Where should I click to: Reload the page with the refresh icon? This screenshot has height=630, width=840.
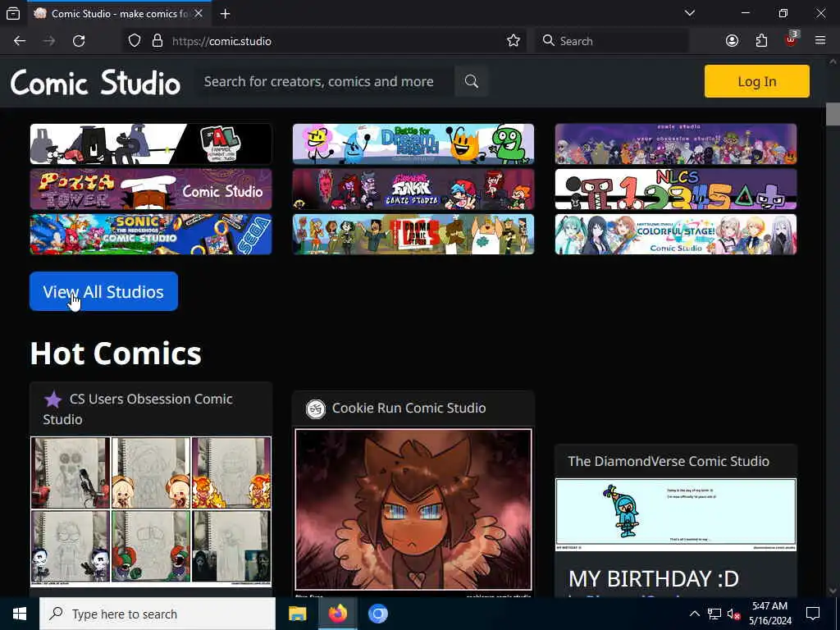click(79, 41)
